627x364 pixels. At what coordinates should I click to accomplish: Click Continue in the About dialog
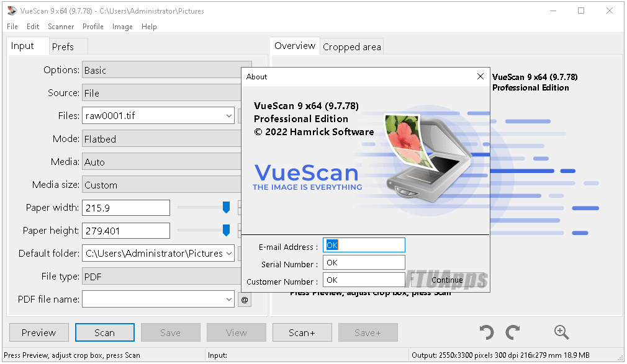(447, 280)
